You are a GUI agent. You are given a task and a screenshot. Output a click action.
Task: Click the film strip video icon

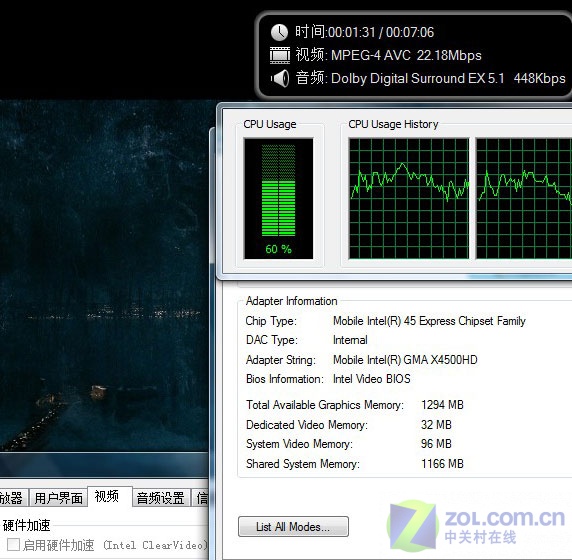coord(280,55)
